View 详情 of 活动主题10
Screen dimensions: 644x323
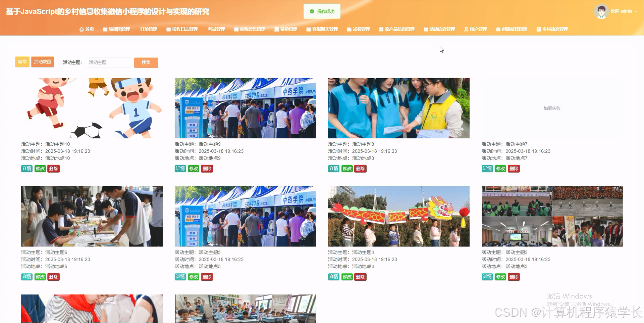[x=27, y=169]
